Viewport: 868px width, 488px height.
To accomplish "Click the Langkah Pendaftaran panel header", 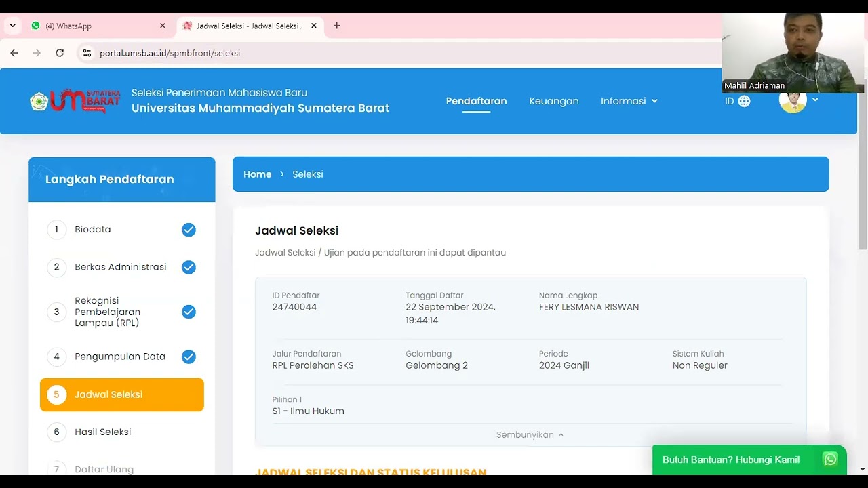I will [x=122, y=180].
